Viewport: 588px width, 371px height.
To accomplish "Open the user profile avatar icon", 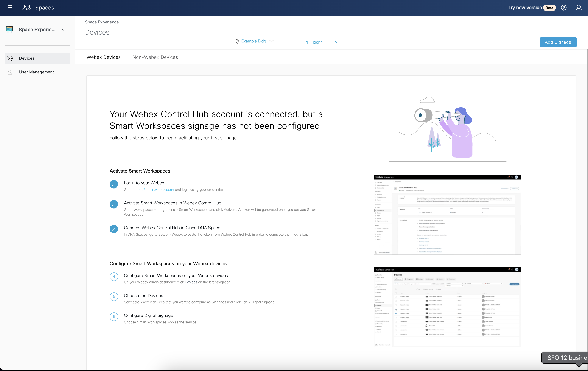I will click(x=579, y=8).
